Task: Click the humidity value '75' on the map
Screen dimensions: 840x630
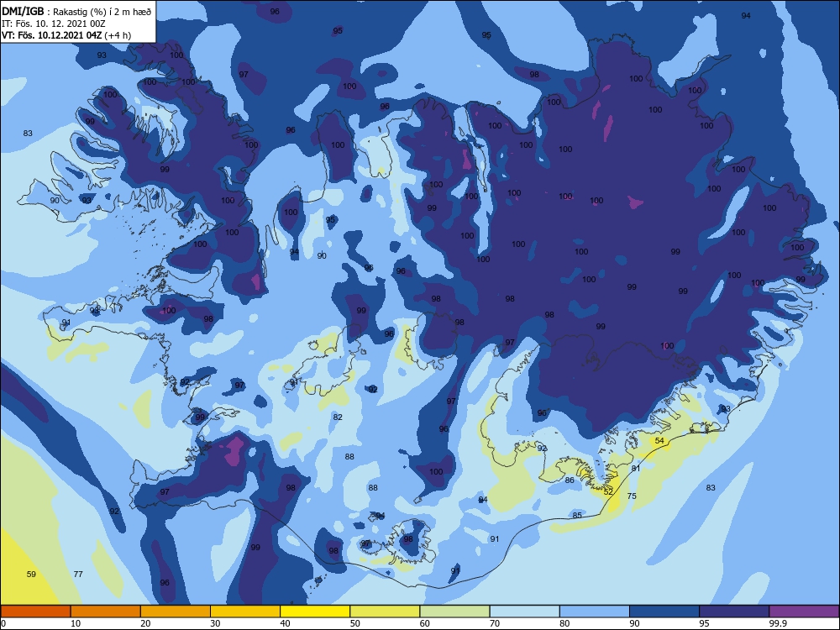Action: (632, 496)
